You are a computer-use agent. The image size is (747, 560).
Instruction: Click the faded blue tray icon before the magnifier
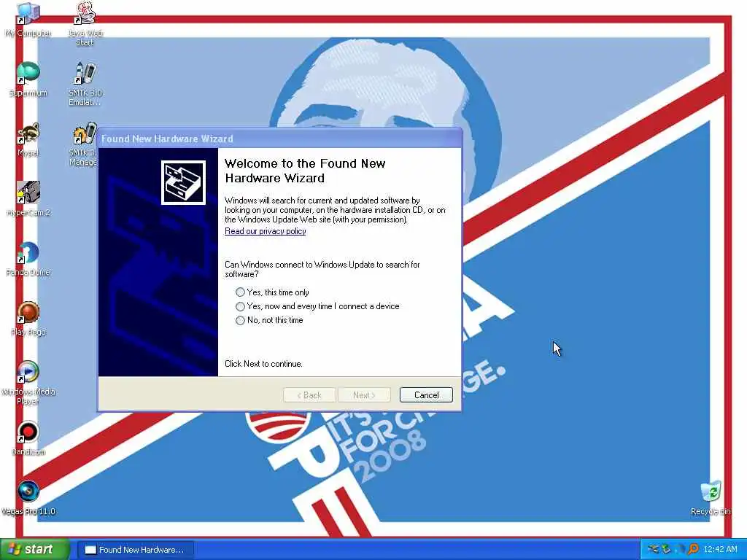pos(681,550)
